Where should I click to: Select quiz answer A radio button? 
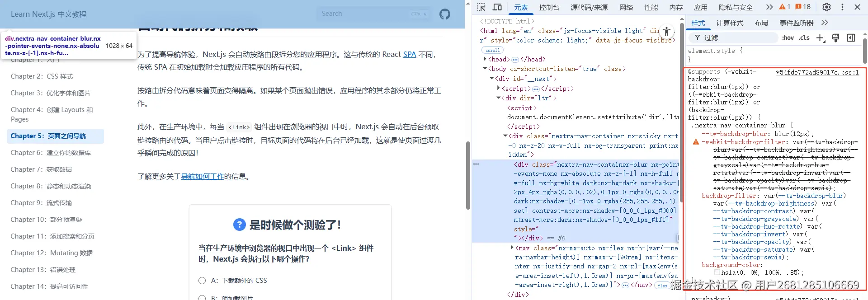coord(202,281)
